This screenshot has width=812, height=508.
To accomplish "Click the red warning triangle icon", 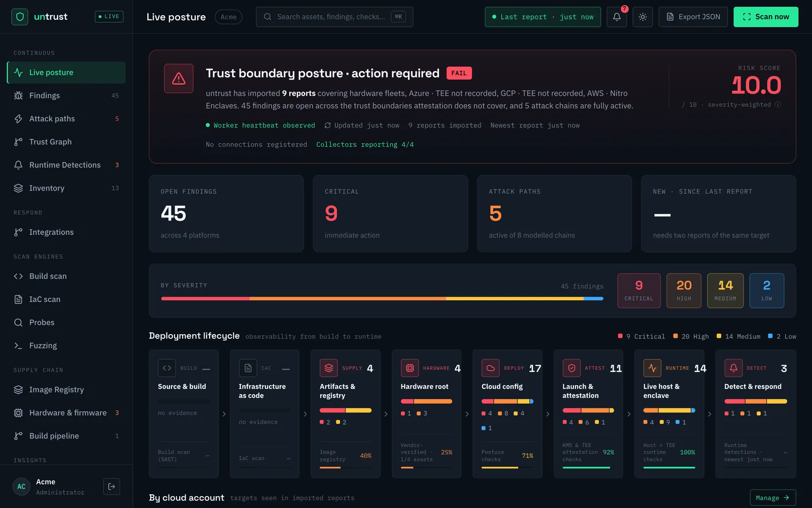I will [x=179, y=78].
